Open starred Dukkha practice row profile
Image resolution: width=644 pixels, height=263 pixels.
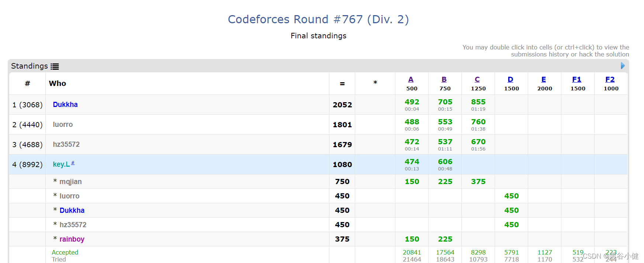(x=72, y=210)
